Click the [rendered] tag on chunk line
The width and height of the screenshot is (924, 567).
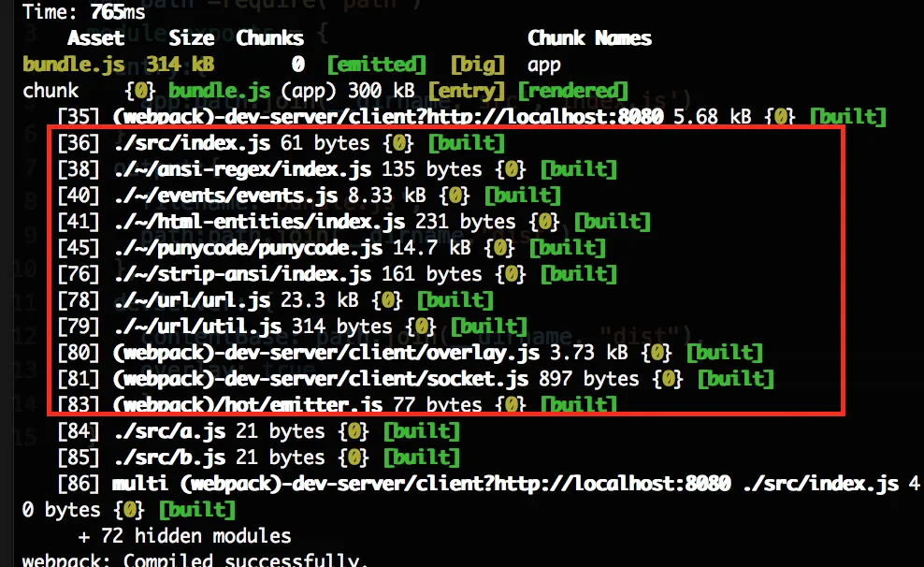click(572, 91)
